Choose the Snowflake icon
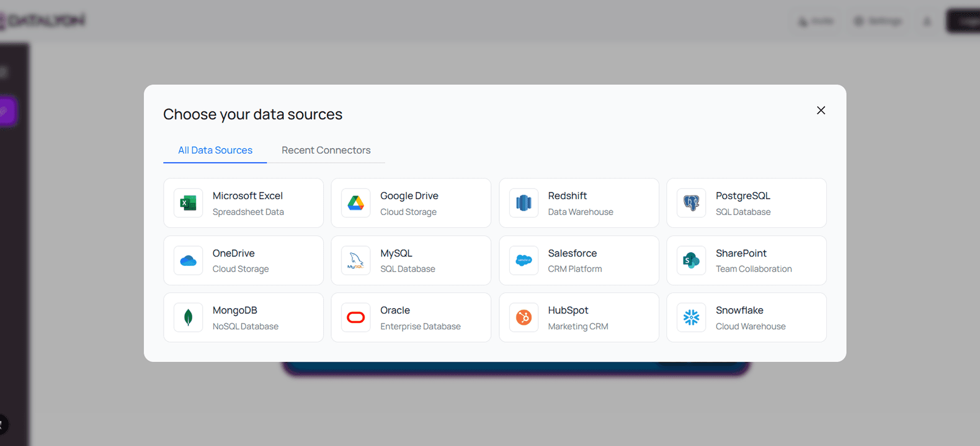Viewport: 980px width, 446px height. (691, 318)
